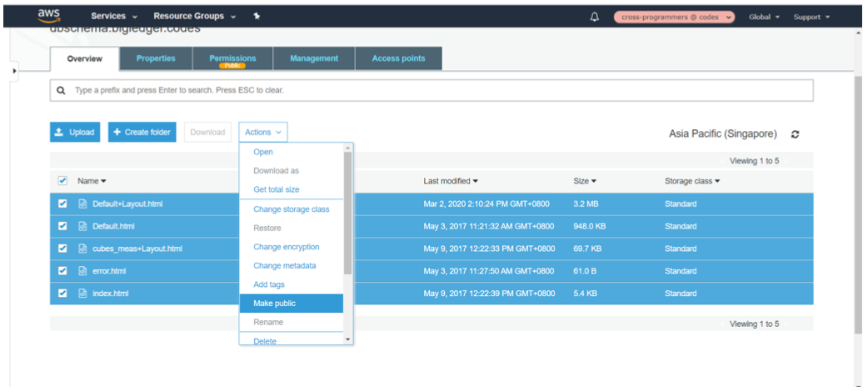Open the account cross-programmers dropdown
The width and height of the screenshot is (868, 392).
pos(674,17)
